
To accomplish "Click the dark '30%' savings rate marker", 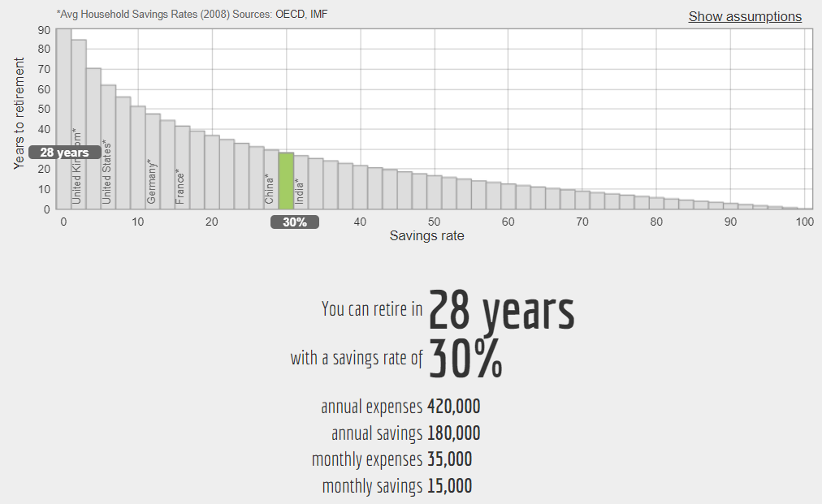I will click(294, 222).
